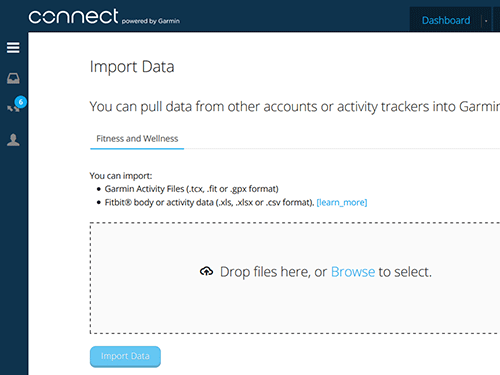The width and height of the screenshot is (500, 375).
Task: Click the Connect logo in the header
Action: 73,16
